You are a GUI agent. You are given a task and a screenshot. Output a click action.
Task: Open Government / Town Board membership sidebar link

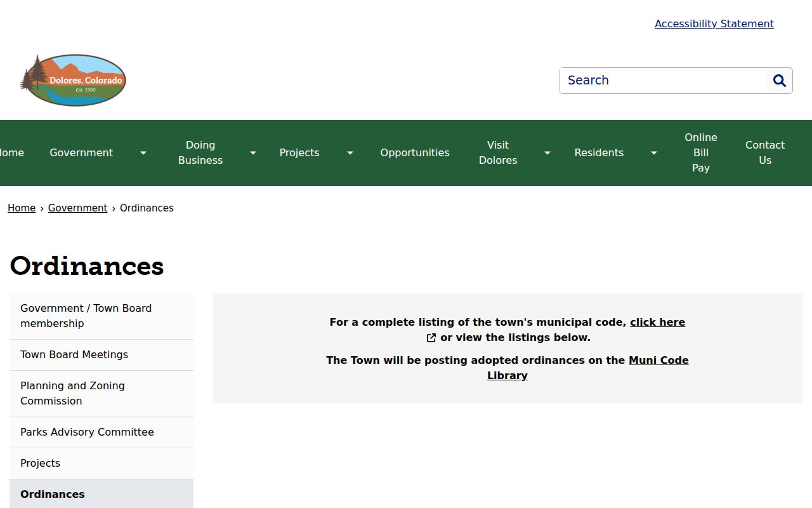tap(101, 316)
